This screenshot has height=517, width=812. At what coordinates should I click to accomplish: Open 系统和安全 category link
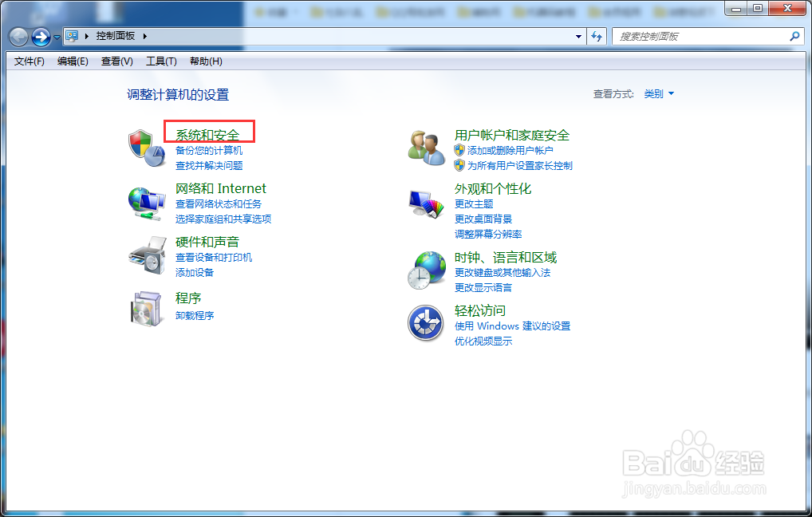[x=207, y=135]
